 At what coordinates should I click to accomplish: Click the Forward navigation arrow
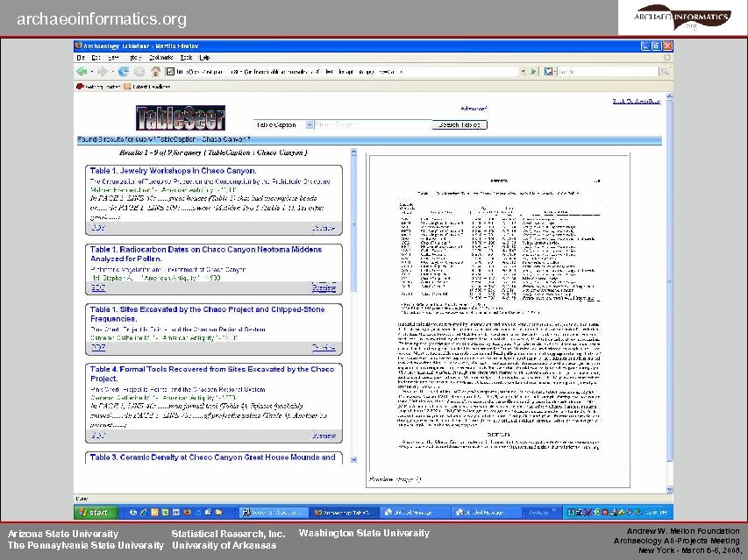tap(102, 71)
